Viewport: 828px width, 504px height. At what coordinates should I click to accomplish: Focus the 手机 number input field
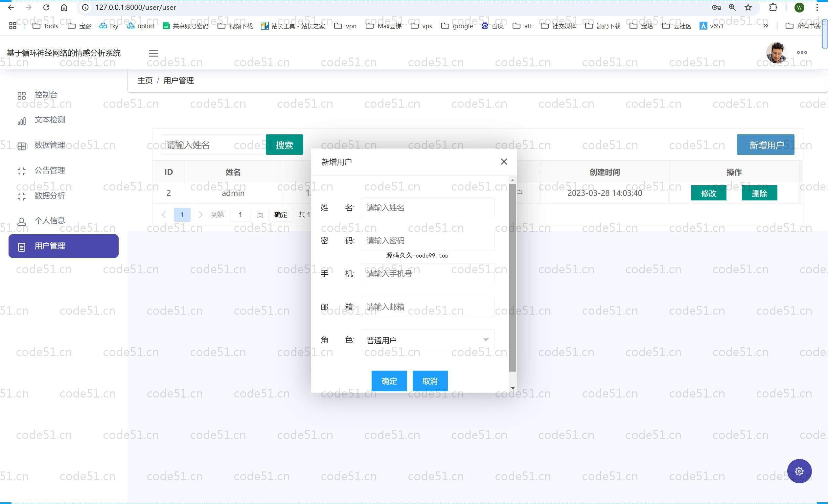point(427,274)
